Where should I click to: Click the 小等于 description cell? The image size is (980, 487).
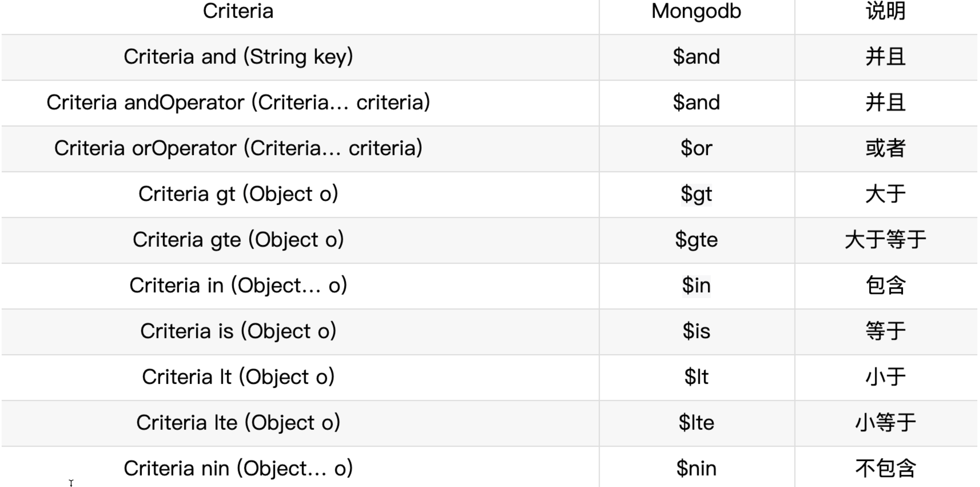(886, 423)
